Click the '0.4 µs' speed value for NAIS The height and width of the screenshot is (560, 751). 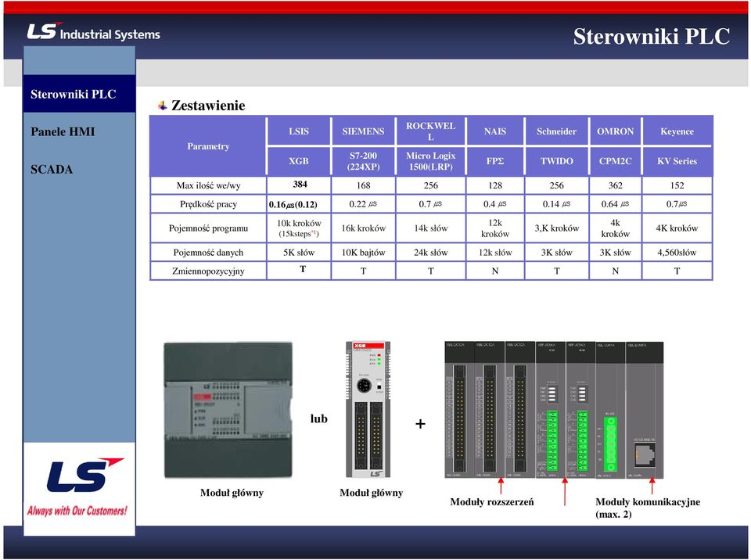pyautogui.click(x=494, y=204)
